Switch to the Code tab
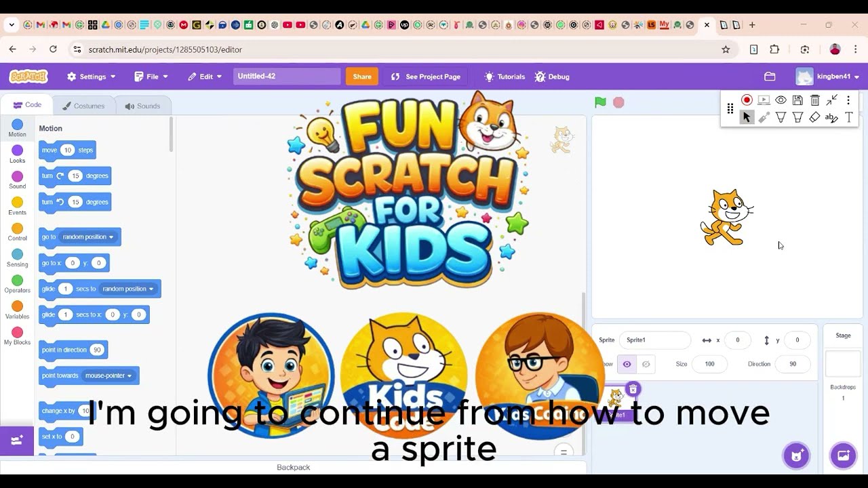The image size is (868, 488). tap(27, 105)
